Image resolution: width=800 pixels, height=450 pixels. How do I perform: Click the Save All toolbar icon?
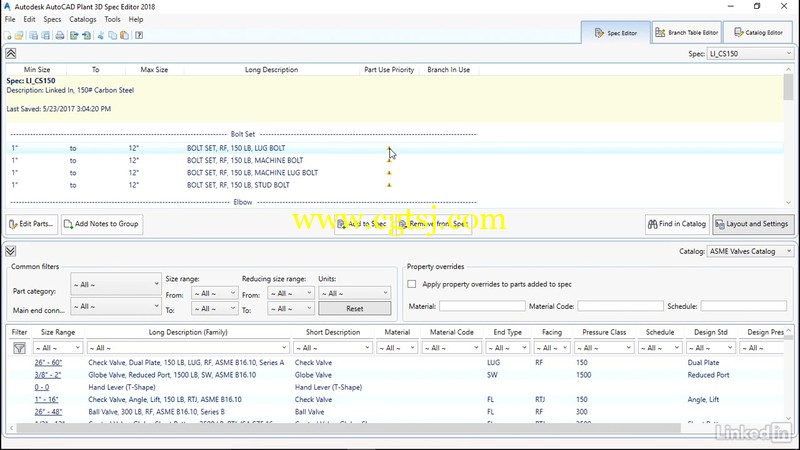45,35
